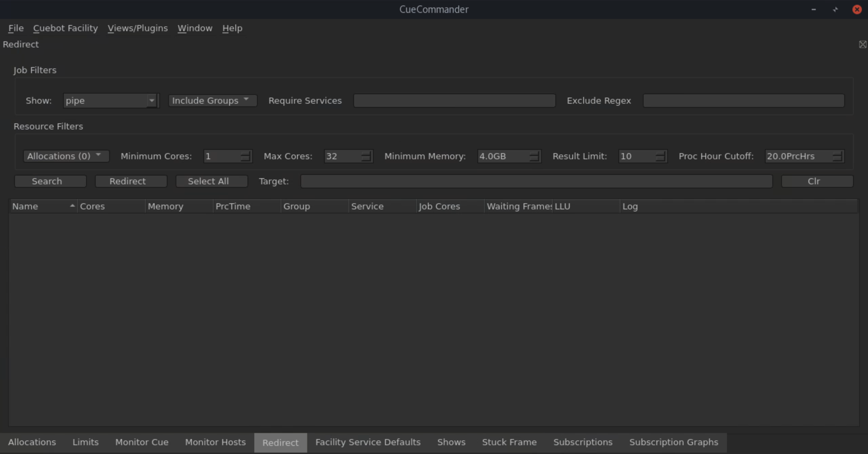
Task: Switch to the Subscription Graphs tab
Action: point(674,442)
